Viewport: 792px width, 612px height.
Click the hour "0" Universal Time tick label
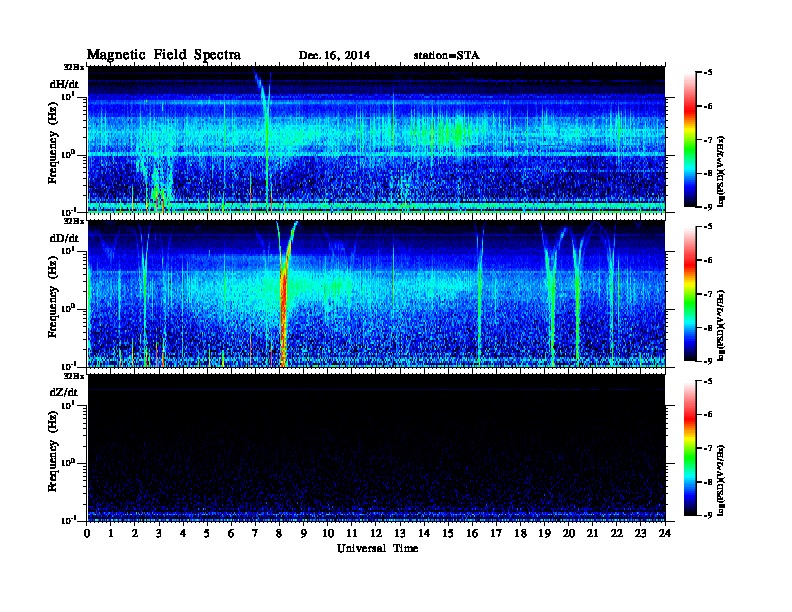(x=87, y=533)
